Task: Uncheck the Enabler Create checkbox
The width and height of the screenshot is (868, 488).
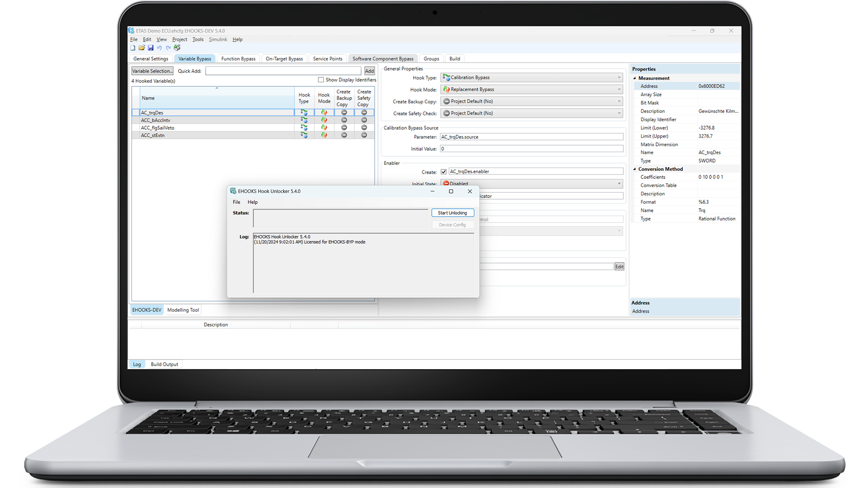Action: click(x=443, y=172)
